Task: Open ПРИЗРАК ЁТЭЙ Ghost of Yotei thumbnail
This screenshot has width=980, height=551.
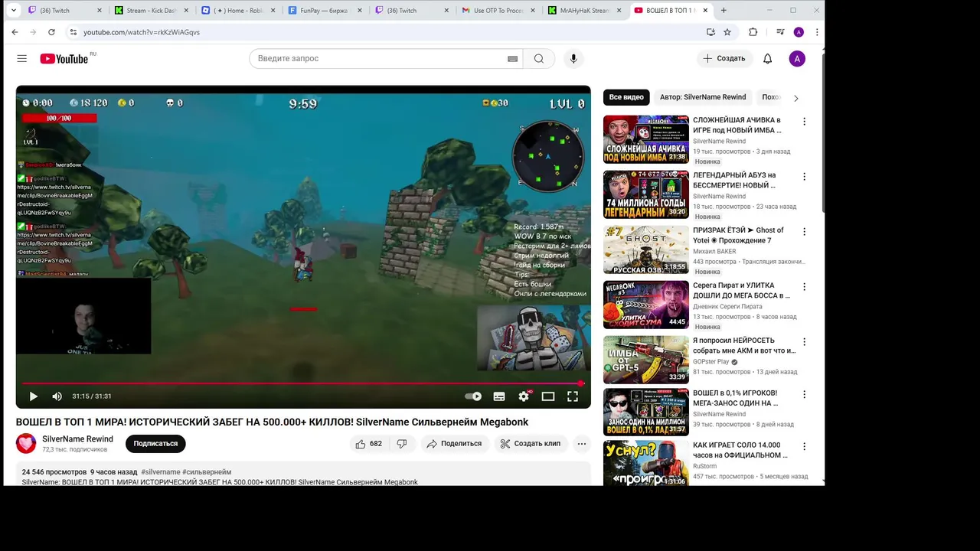Action: click(646, 249)
